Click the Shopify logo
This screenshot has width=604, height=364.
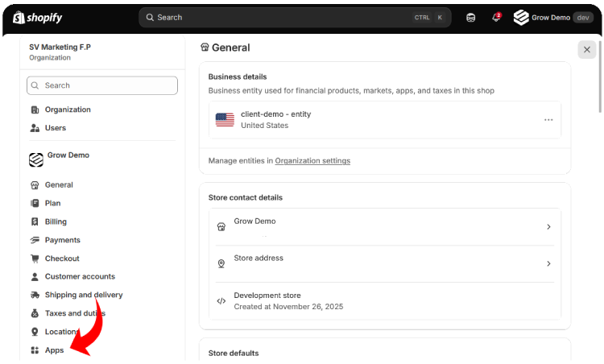[x=37, y=18]
